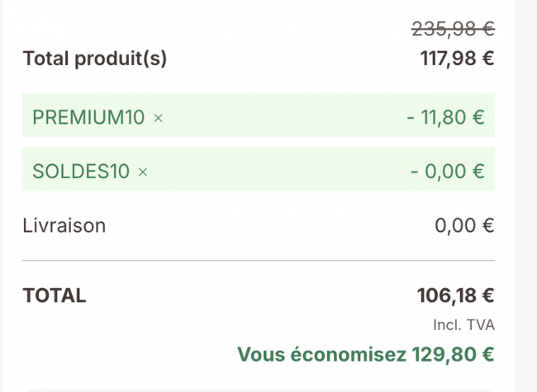Click the rounded box at the bottom edge
Viewport: 537px width, 392px height.
point(259,390)
